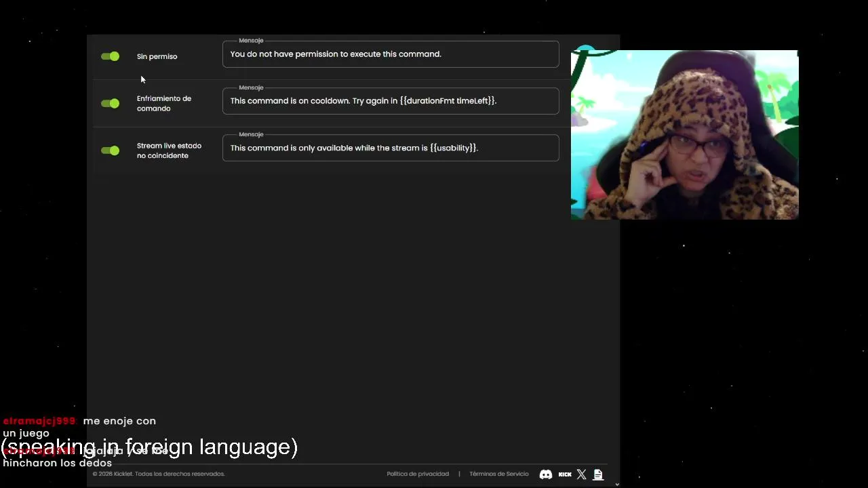Viewport: 868px width, 488px height.
Task: Click the webcam overlay thumbnail
Action: 685,134
